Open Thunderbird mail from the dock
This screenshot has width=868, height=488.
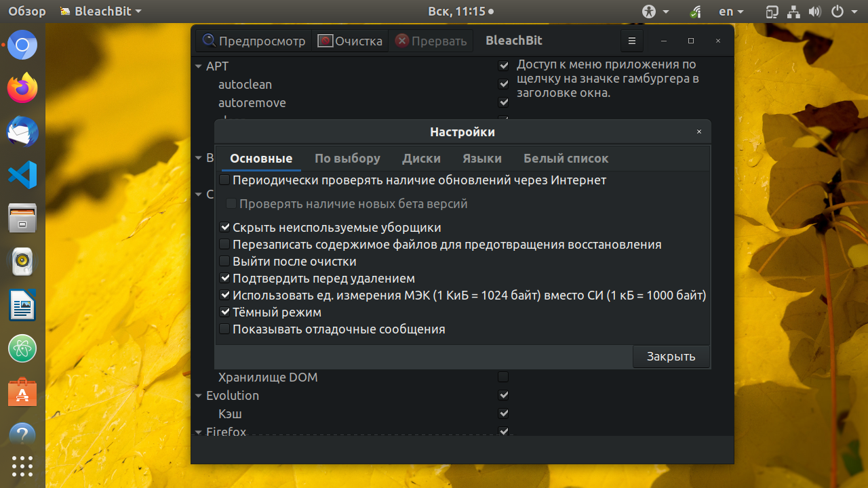(x=22, y=131)
